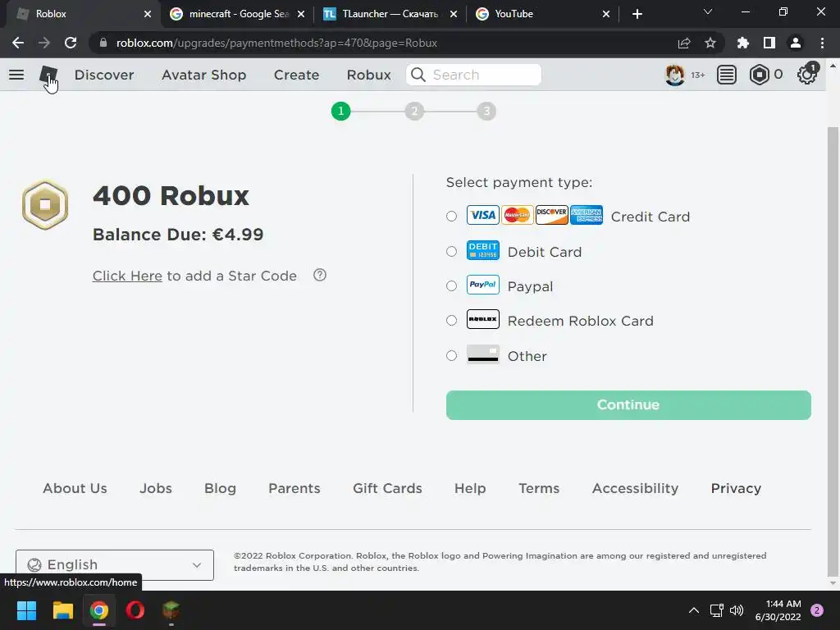840x630 pixels.
Task: Open the Accessibility footer link
Action: pyautogui.click(x=636, y=489)
